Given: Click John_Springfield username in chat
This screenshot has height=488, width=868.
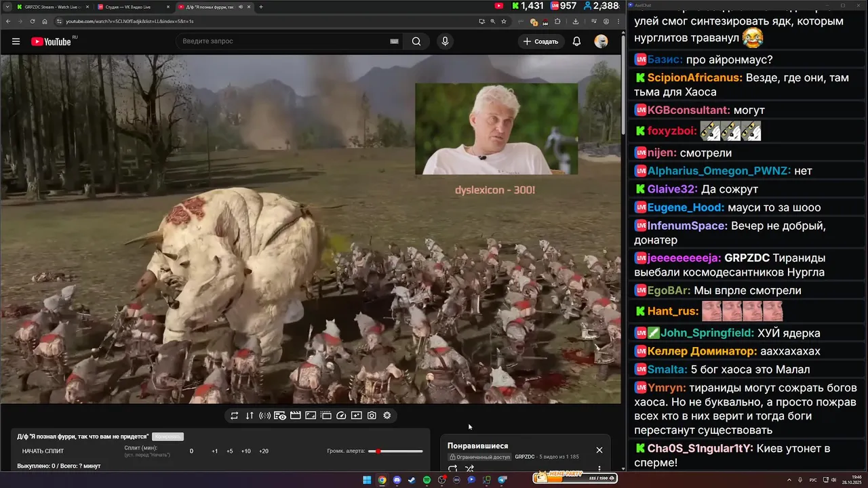Looking at the screenshot, I should (707, 333).
